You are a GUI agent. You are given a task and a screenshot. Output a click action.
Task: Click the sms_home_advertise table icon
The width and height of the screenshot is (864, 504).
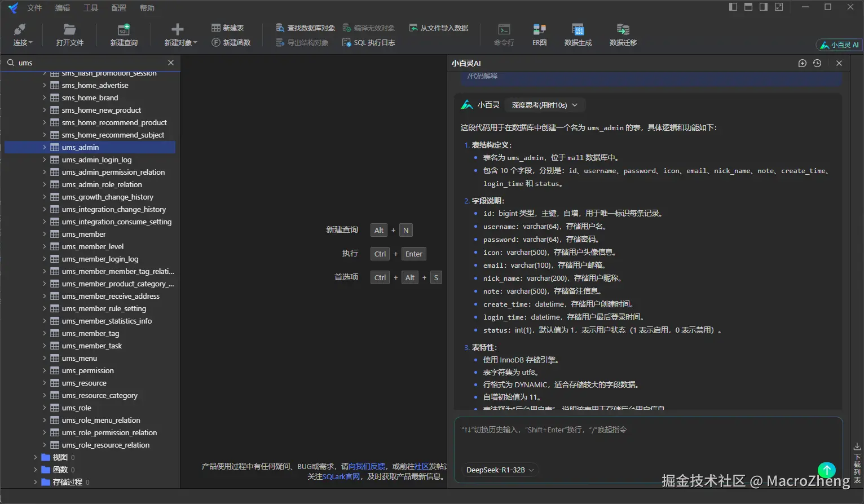click(x=55, y=85)
